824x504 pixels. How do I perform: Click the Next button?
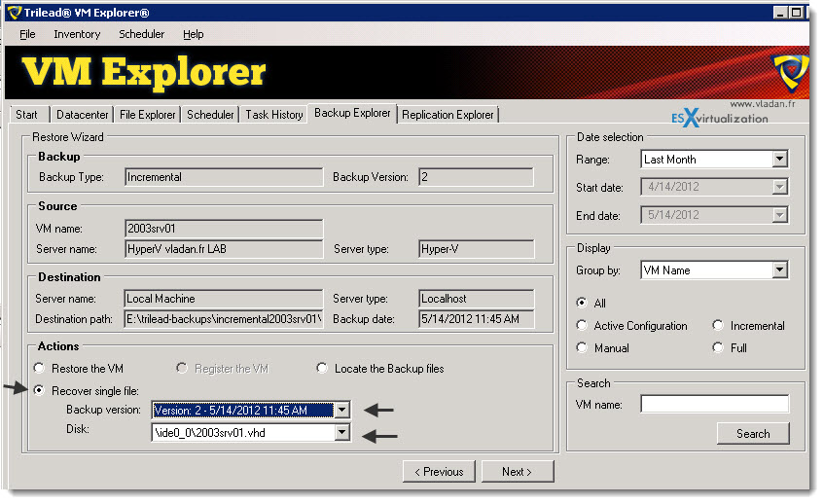(x=518, y=472)
